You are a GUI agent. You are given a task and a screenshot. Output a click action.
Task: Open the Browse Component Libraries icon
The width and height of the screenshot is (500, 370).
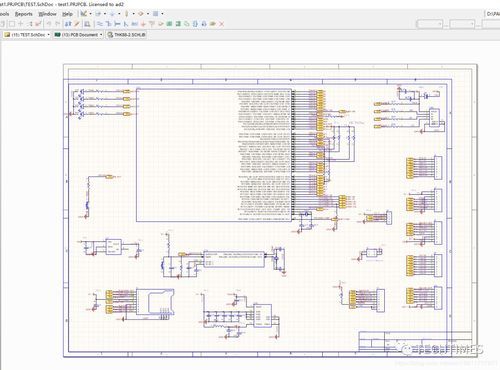click(x=87, y=24)
